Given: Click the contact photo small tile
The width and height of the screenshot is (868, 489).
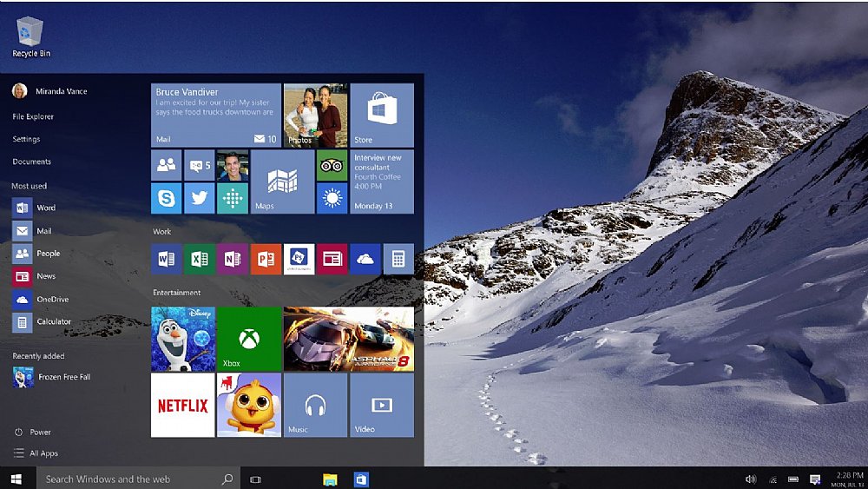Looking at the screenshot, I should (x=233, y=165).
